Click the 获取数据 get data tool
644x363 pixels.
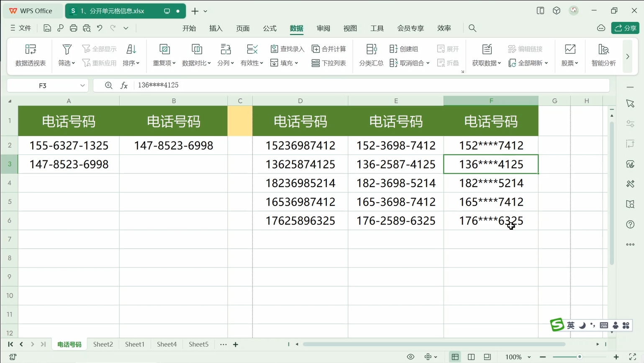pyautogui.click(x=487, y=55)
